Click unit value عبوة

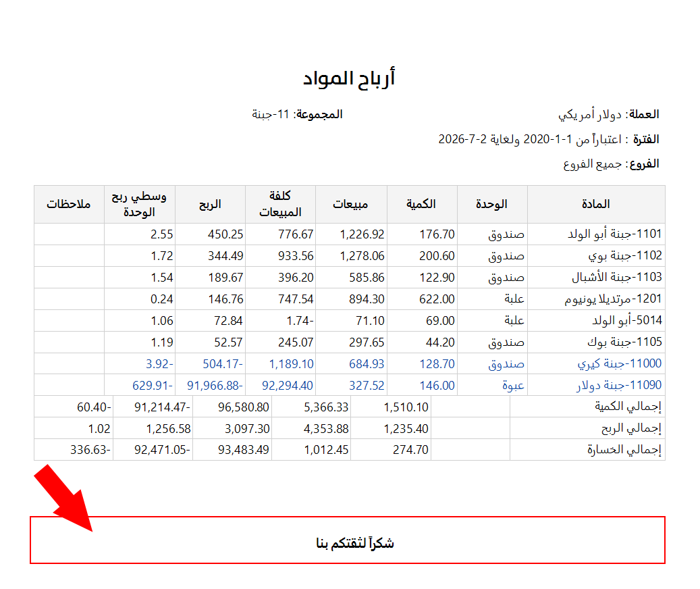tap(513, 386)
